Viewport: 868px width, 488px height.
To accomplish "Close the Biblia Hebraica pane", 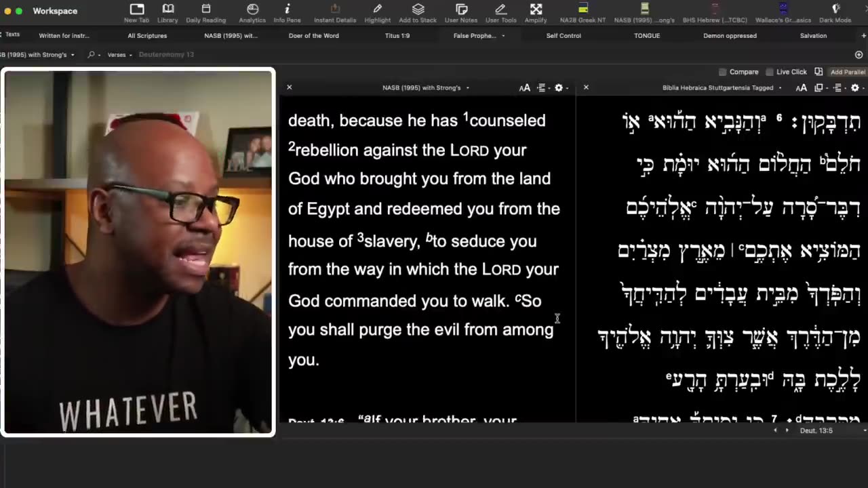I will [586, 87].
